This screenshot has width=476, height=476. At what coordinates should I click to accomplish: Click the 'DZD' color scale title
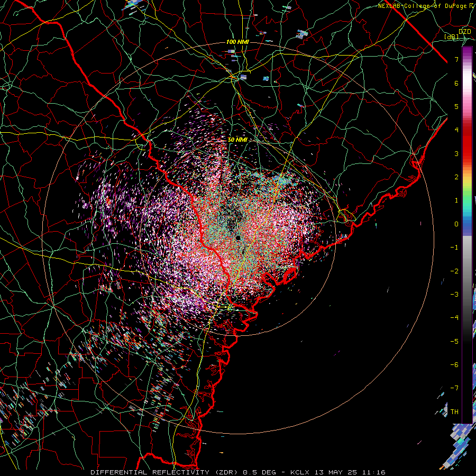pos(465,32)
